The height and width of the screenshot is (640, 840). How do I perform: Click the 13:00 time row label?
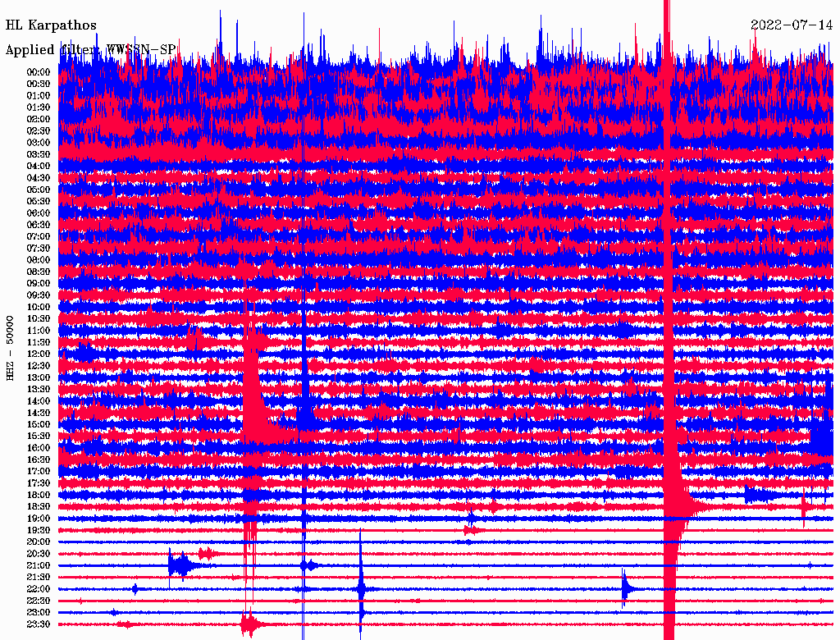pos(39,378)
